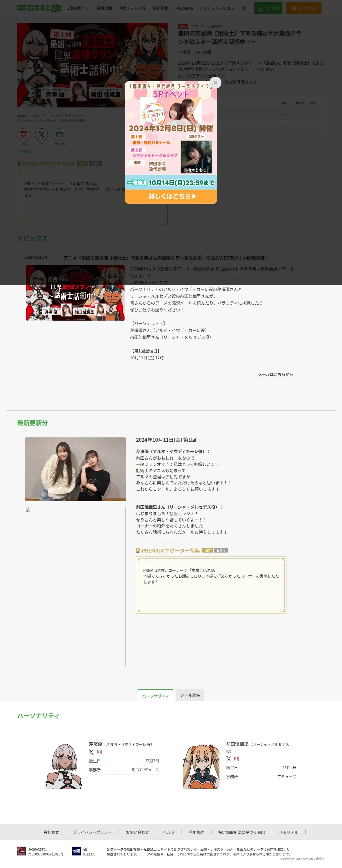Image resolution: width=342 pixels, height=868 pixels.
Task: Click リーシャ character portrait
Action: [201, 766]
